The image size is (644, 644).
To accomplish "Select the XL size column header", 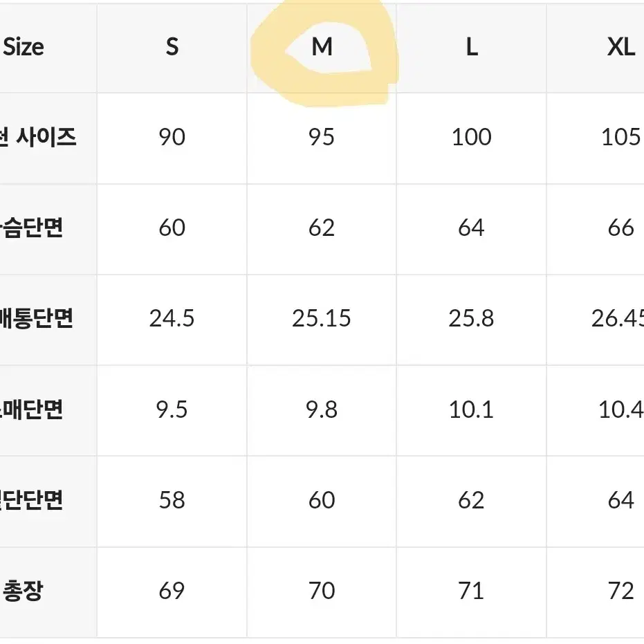I will (621, 47).
